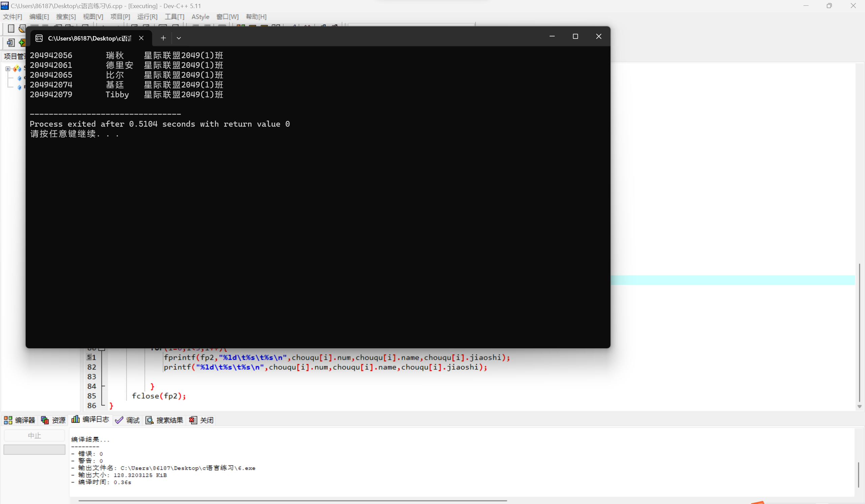
Task: Expand the project tree root node
Action: (x=7, y=69)
